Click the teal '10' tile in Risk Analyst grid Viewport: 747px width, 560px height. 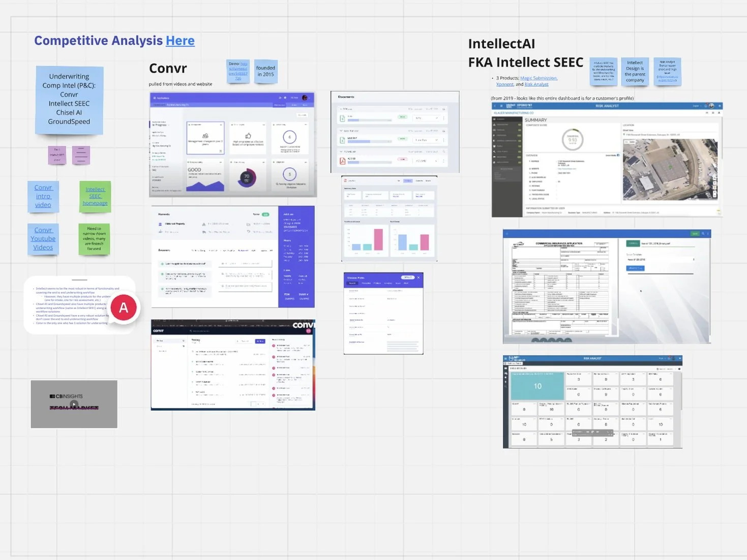(x=537, y=386)
